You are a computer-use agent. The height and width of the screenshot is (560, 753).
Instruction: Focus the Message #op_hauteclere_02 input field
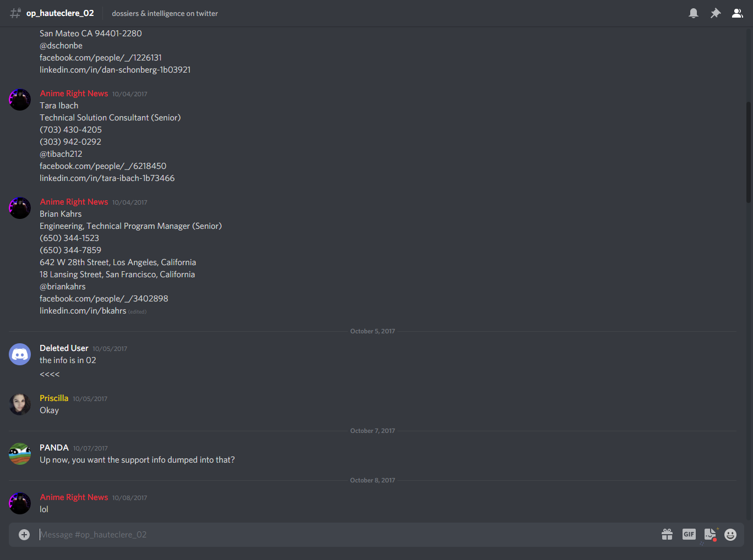347,535
